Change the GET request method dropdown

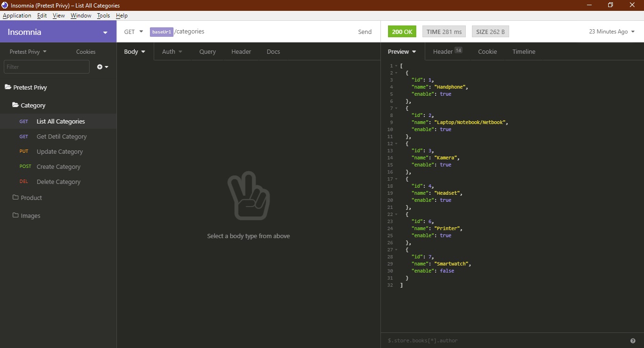(x=133, y=32)
